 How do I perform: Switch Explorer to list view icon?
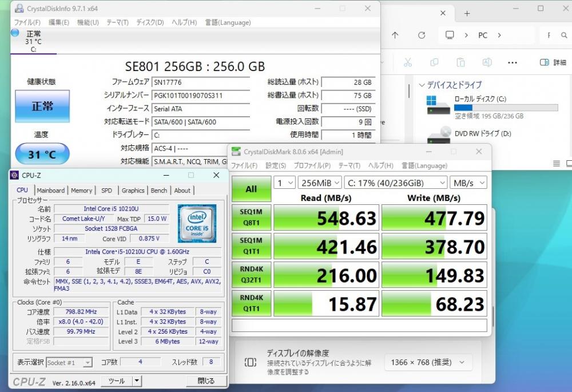(x=557, y=164)
